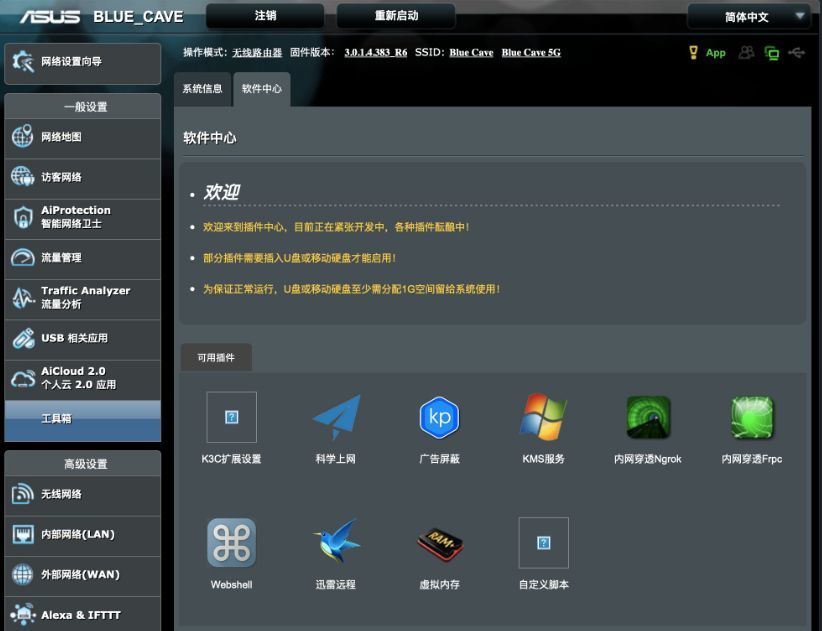Click the Traffic Analyzer waveform icon
The image size is (822, 631).
pos(23,298)
